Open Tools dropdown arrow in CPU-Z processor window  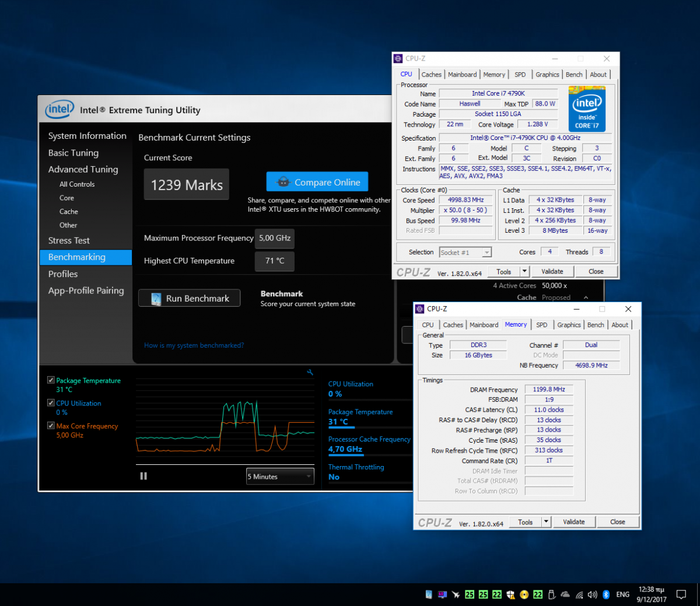(x=524, y=271)
